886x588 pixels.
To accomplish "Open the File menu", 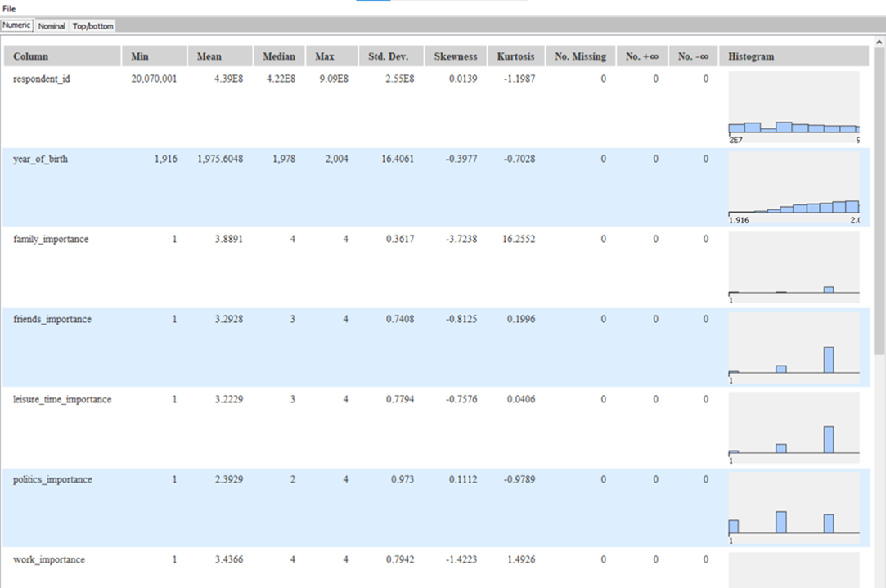I will (x=9, y=8).
